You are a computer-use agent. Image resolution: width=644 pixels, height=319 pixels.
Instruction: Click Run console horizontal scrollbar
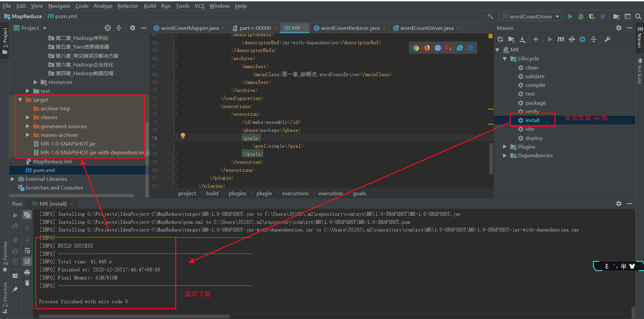tap(134, 316)
